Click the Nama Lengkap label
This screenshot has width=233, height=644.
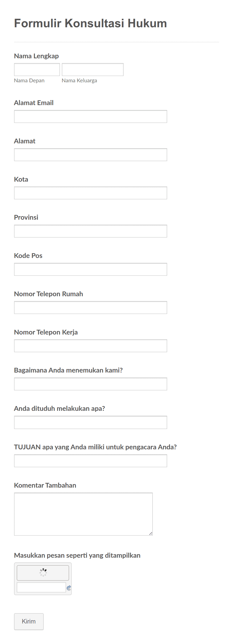(x=36, y=56)
